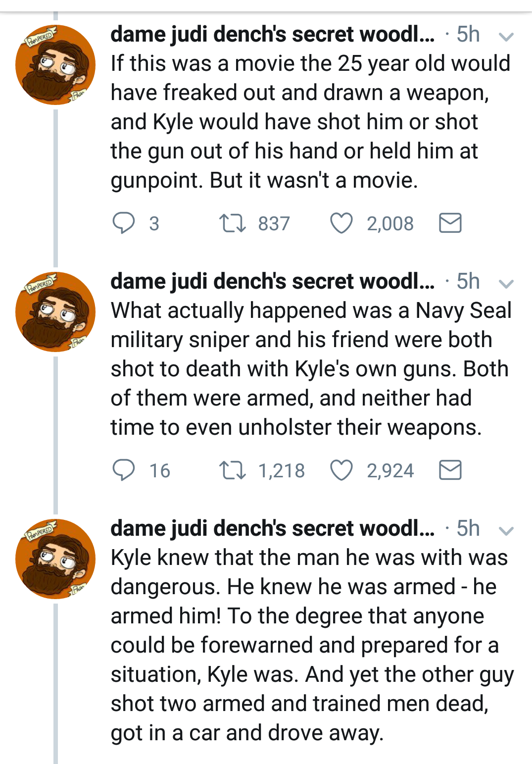Retweet the tweet with 837 retweets
This screenshot has height=764, width=532.
tap(233, 223)
